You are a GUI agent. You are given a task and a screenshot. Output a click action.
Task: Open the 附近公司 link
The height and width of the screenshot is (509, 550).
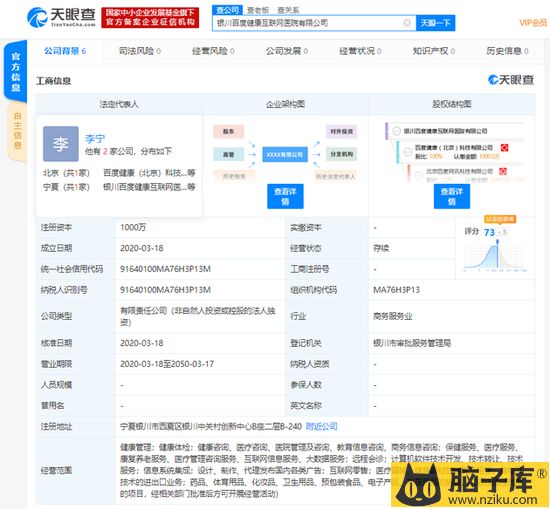click(321, 427)
